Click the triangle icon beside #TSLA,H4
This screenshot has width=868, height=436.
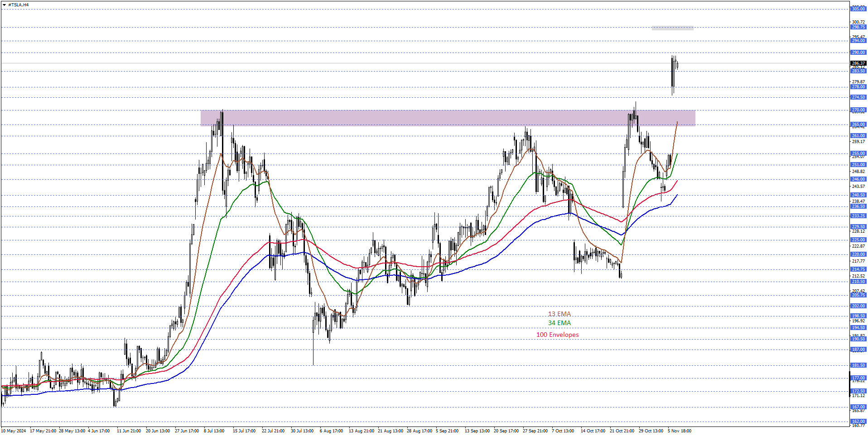[4, 5]
